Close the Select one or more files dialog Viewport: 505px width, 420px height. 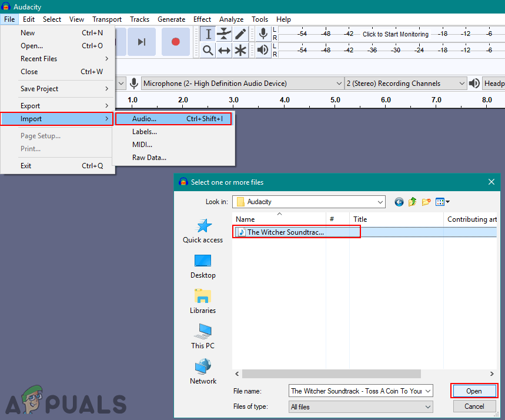(x=491, y=182)
